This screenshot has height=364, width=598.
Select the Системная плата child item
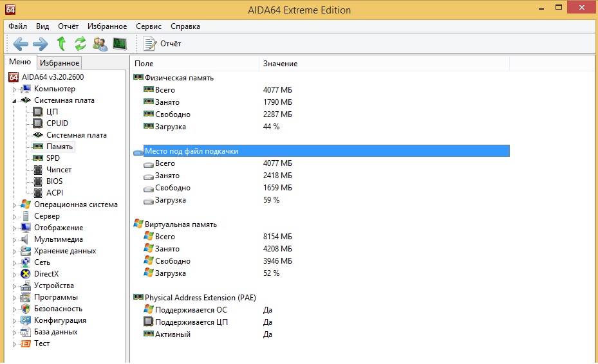[x=76, y=135]
